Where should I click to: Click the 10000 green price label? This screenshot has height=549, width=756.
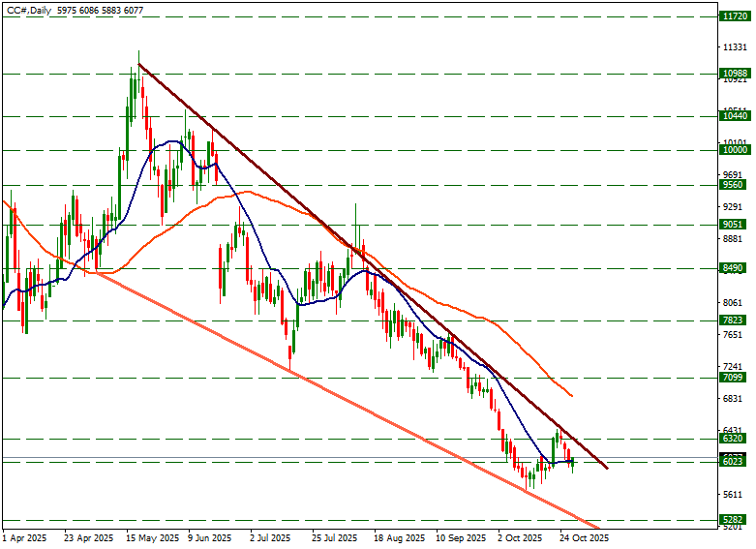[734, 150]
